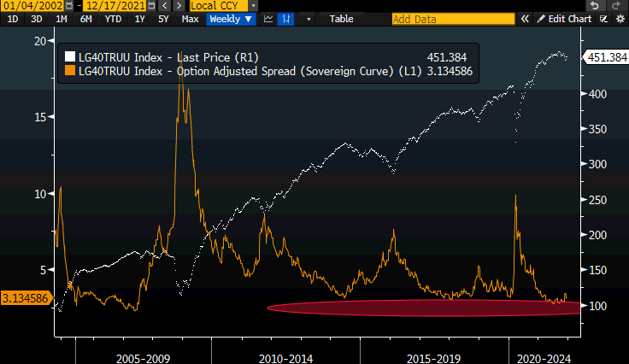Select the 5Y range tab
This screenshot has width=629, height=364.
[x=163, y=19]
